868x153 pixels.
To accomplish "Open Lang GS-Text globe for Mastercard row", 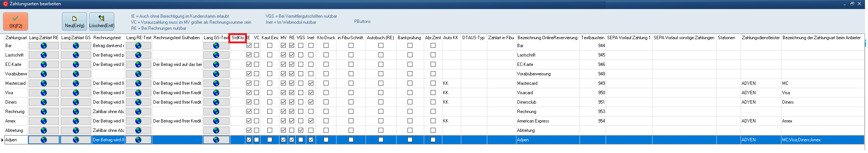I will click(216, 83).
